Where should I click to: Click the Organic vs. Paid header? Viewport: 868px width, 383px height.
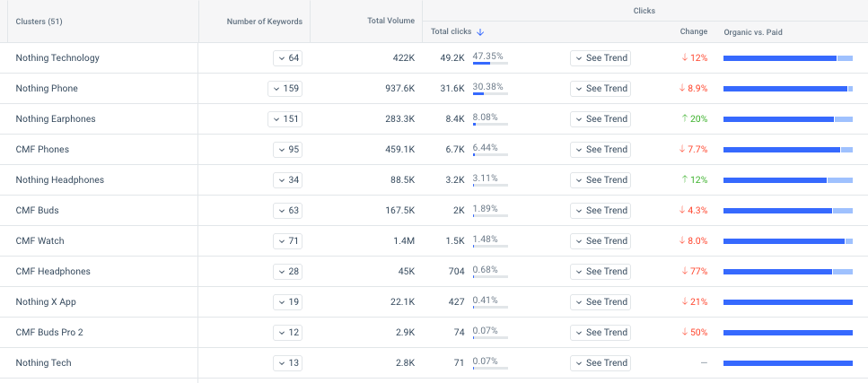[x=753, y=32]
